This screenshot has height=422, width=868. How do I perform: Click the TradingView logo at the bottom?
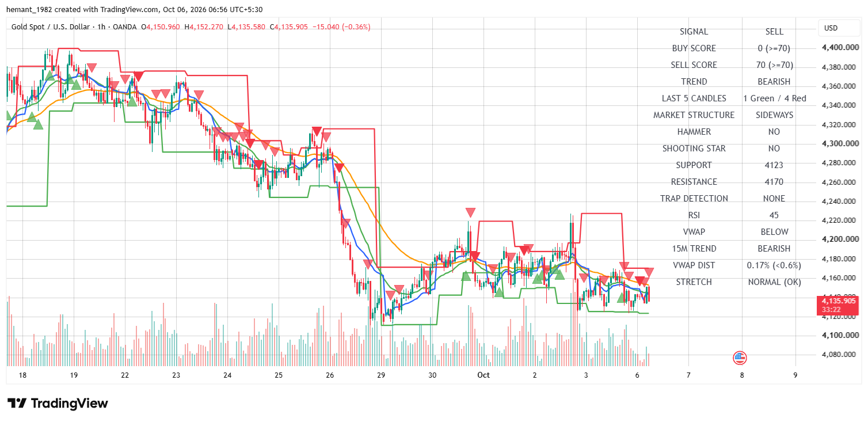58,403
